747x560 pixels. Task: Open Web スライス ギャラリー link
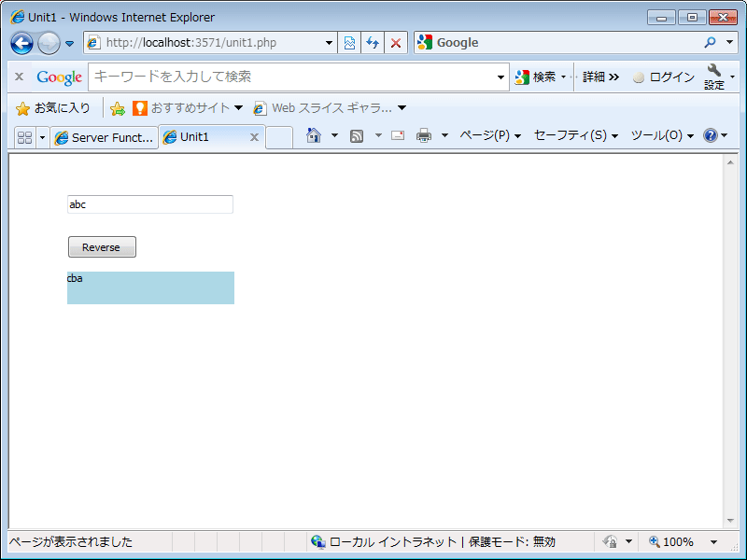[330, 108]
